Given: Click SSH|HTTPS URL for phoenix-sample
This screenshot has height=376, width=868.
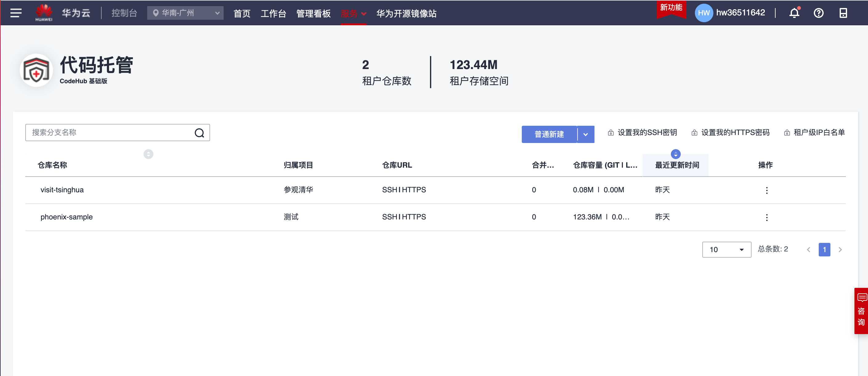Looking at the screenshot, I should (x=404, y=217).
